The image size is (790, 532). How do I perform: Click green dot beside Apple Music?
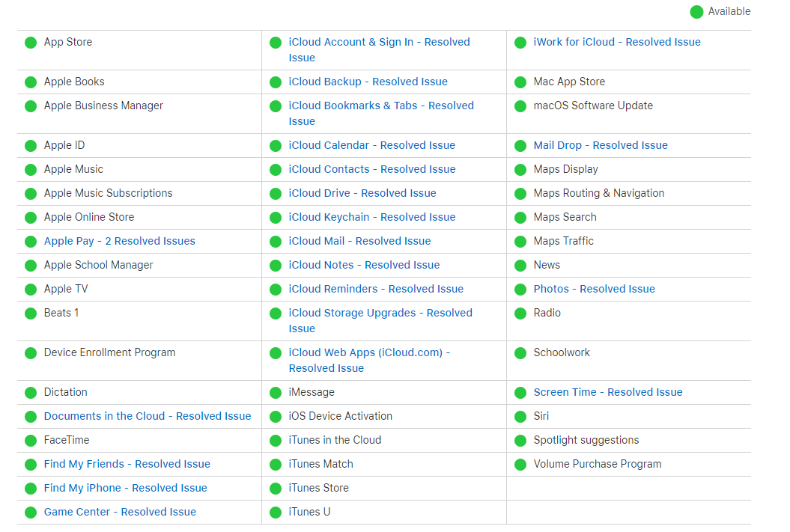click(31, 170)
